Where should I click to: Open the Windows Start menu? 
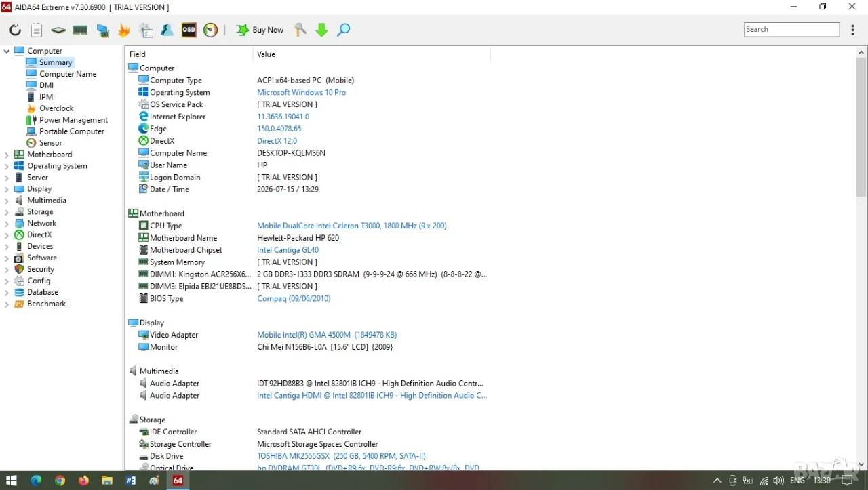12,481
